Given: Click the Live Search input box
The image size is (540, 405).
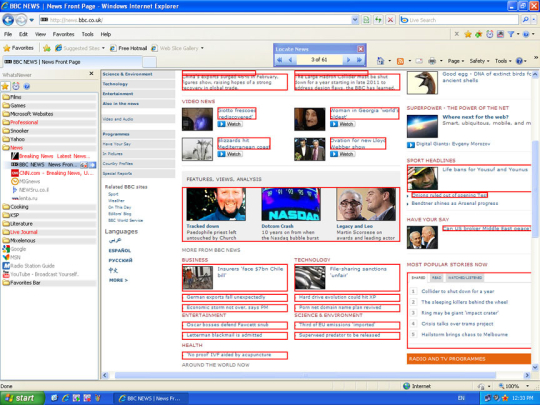Looking at the screenshot, I should tap(459, 20).
